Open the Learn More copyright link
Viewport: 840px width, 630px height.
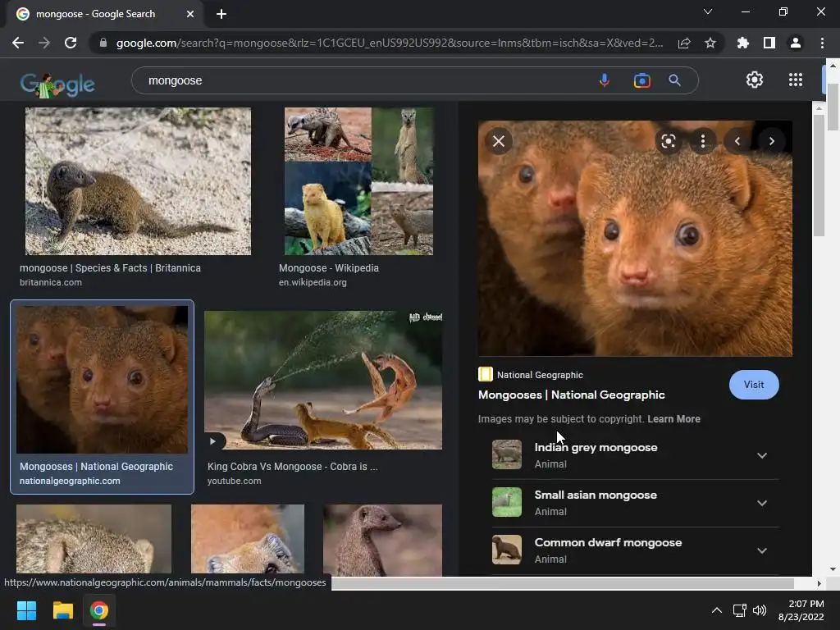[x=674, y=419]
